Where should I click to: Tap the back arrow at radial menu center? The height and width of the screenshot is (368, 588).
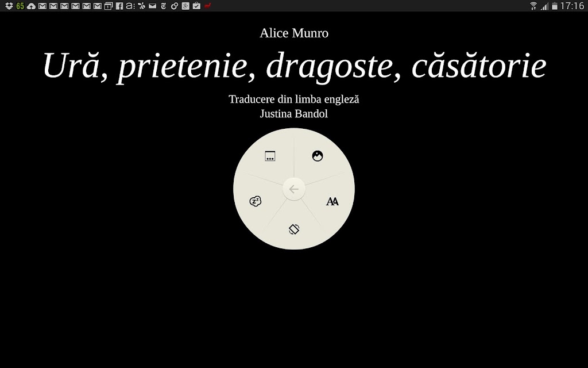click(294, 189)
